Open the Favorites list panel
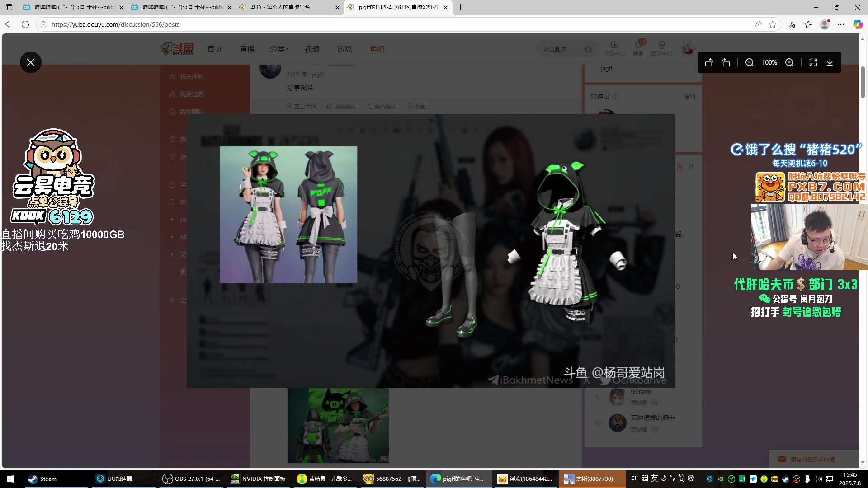This screenshot has height=488, width=868. (x=808, y=24)
